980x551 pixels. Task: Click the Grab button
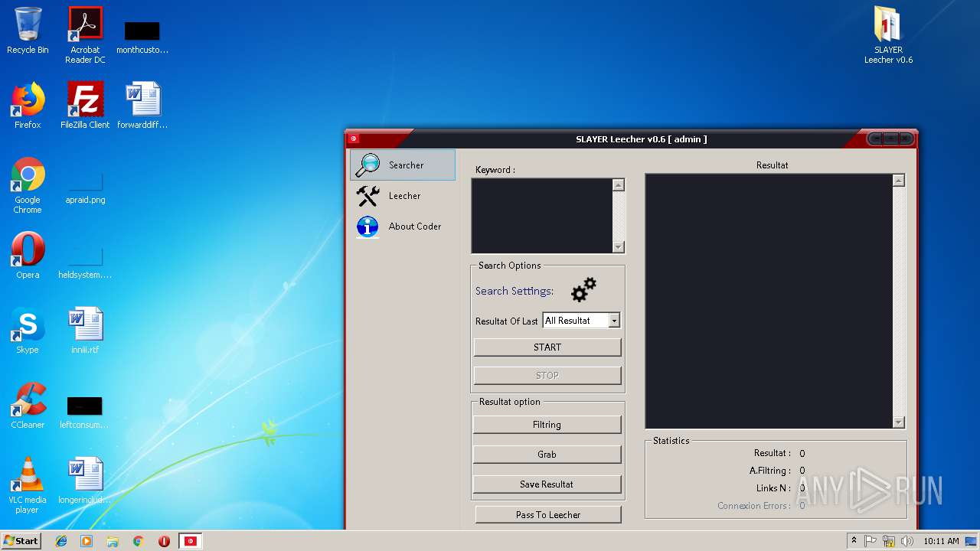[x=547, y=455]
